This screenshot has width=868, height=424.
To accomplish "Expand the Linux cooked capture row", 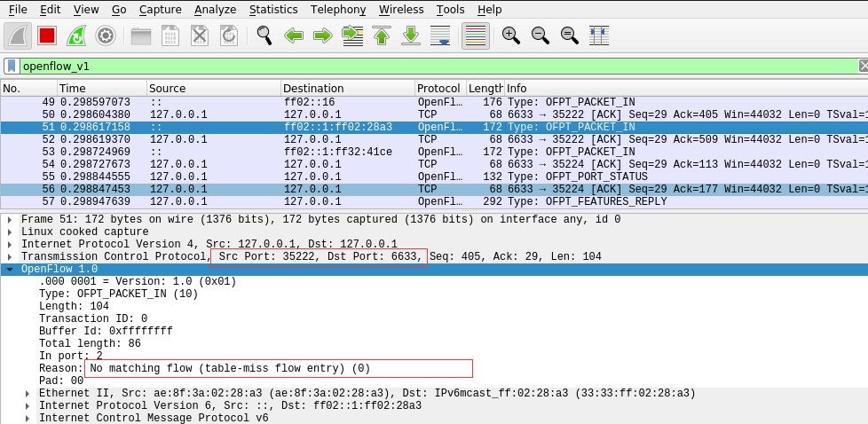I will coord(10,232).
